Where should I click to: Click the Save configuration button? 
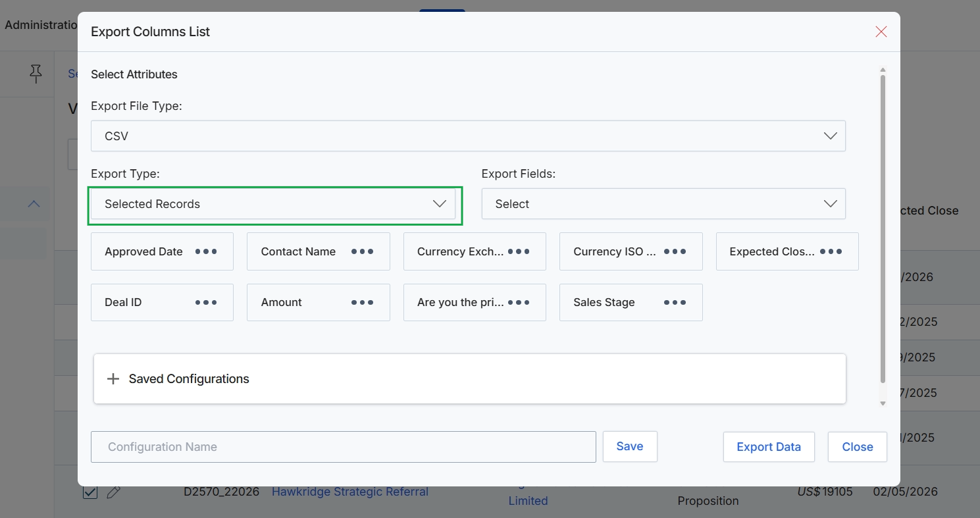630,446
